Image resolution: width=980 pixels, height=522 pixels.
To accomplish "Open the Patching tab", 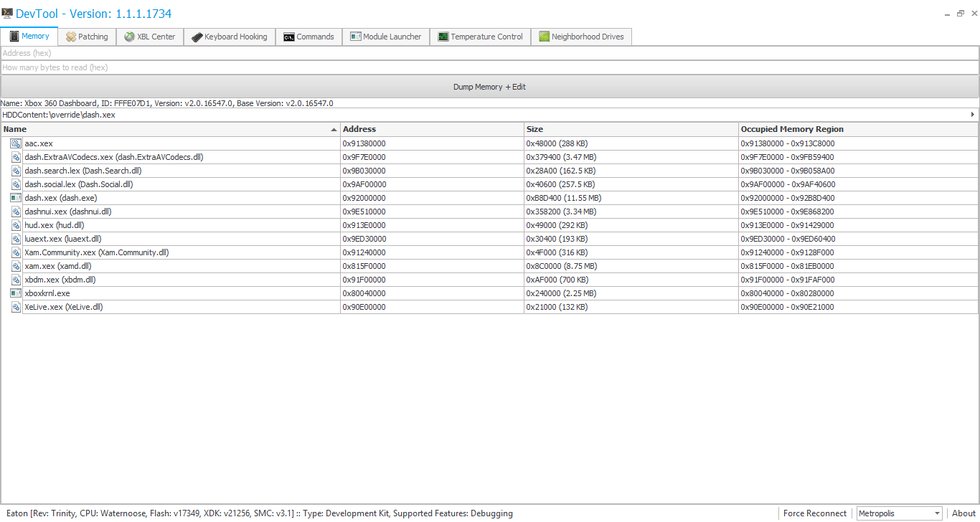I will coord(87,37).
